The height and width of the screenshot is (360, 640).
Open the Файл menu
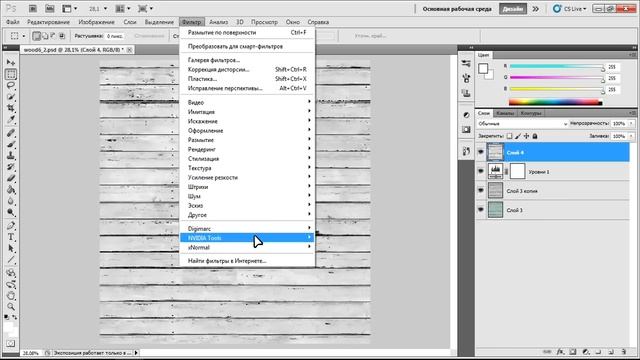(x=13, y=22)
